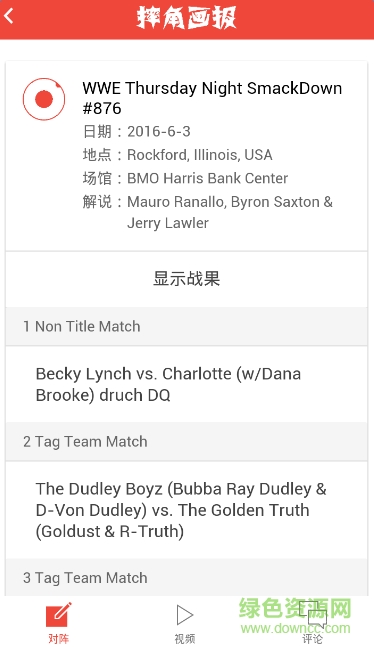
Task: Expand the 1 Non Title Match header
Action: (187, 326)
